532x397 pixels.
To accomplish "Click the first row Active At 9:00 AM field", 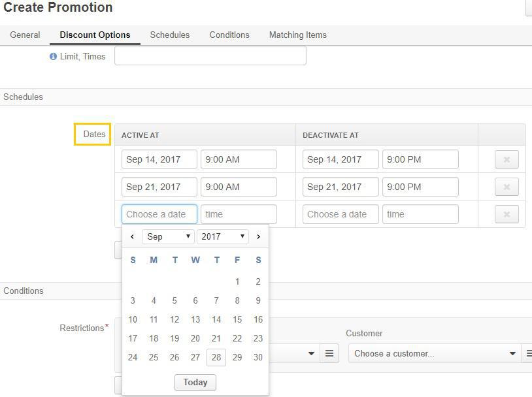I will click(x=239, y=159).
